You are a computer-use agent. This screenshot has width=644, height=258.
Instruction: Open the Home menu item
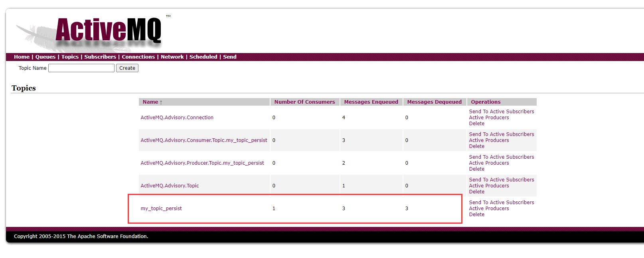(22, 57)
